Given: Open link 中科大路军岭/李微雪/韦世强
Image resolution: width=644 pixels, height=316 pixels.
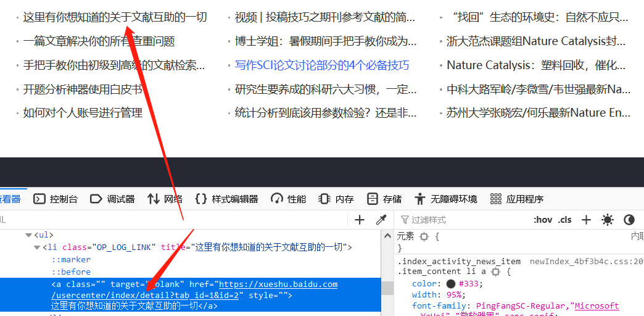Looking at the screenshot, I should click(x=539, y=89).
